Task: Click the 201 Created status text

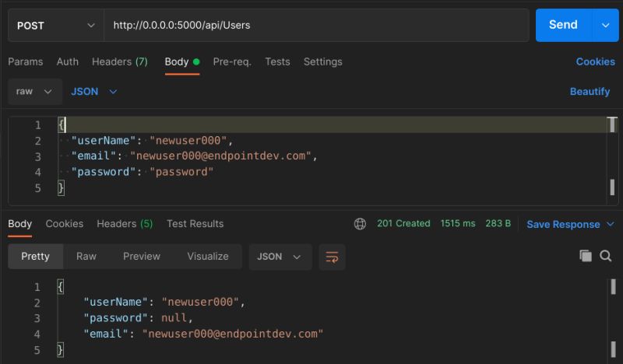Action: tap(403, 223)
